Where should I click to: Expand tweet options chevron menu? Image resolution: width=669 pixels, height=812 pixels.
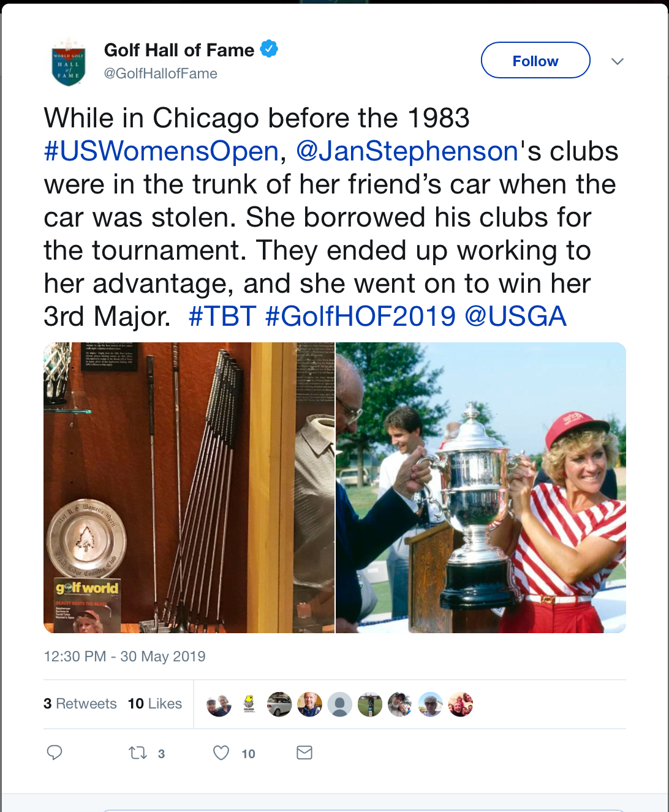click(618, 61)
